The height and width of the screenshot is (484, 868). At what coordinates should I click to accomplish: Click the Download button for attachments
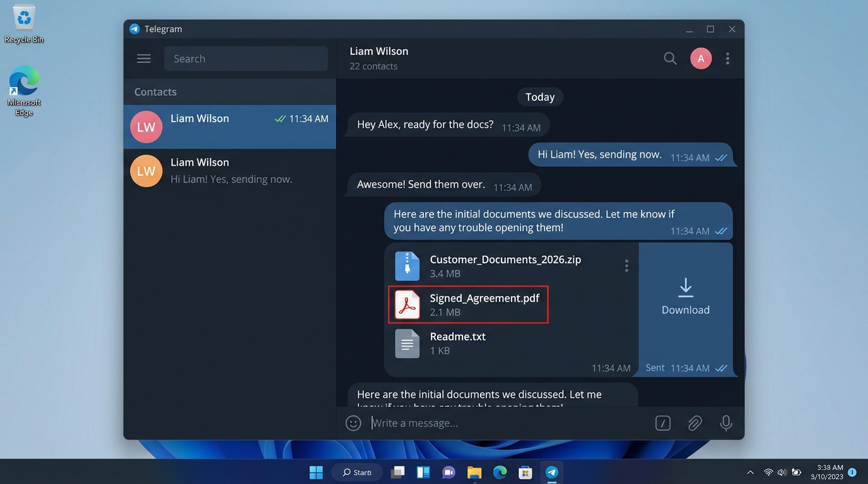pos(686,297)
